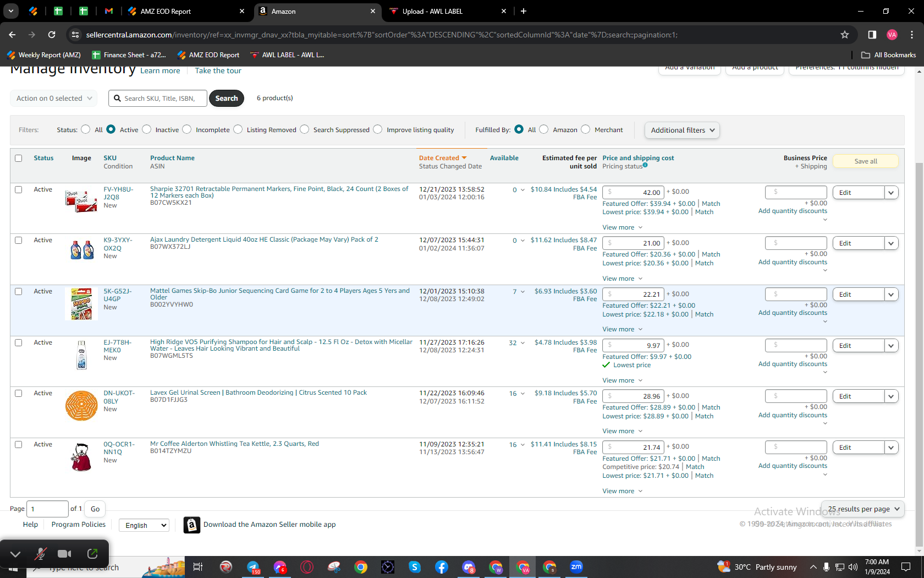Toggle the select-all header checkbox
The image size is (924, 578).
coord(18,159)
